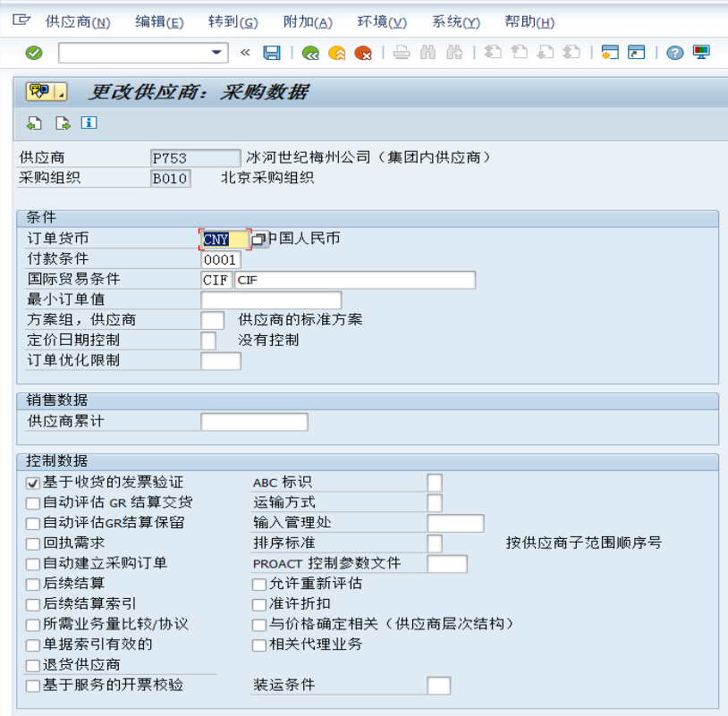Collapse the command field with double-chevron

(x=245, y=53)
